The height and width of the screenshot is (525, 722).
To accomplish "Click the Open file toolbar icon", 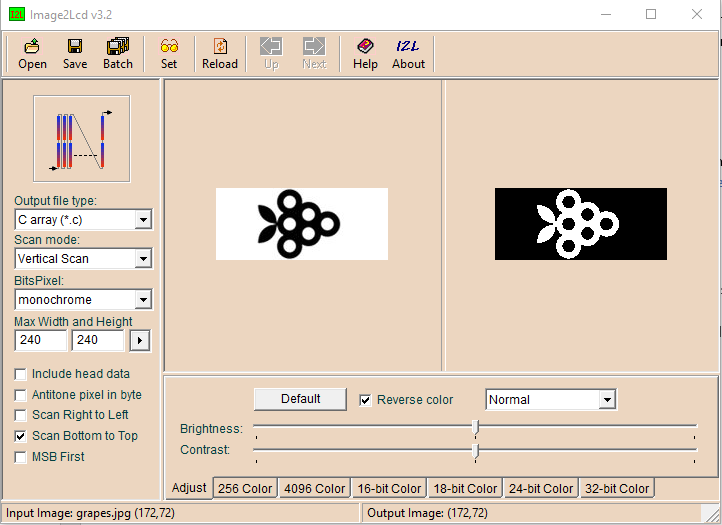I will 32,53.
